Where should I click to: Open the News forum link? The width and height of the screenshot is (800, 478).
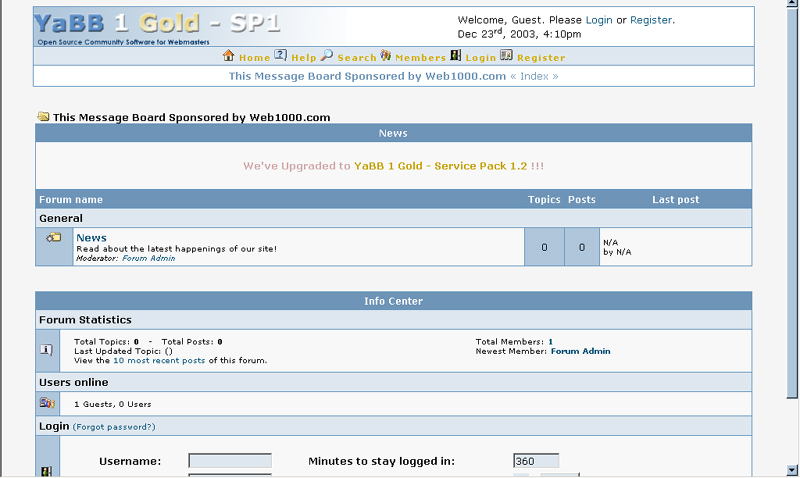pos(91,238)
